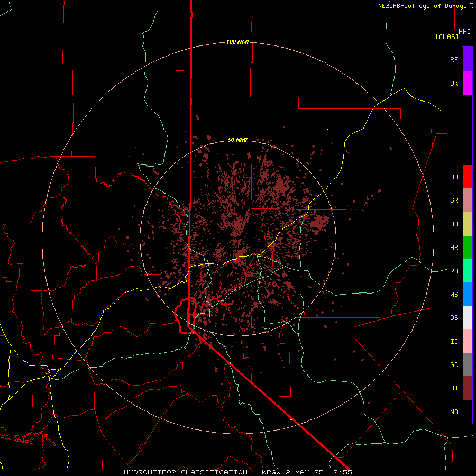
Task: Click the HHC product label
Action: (x=465, y=32)
